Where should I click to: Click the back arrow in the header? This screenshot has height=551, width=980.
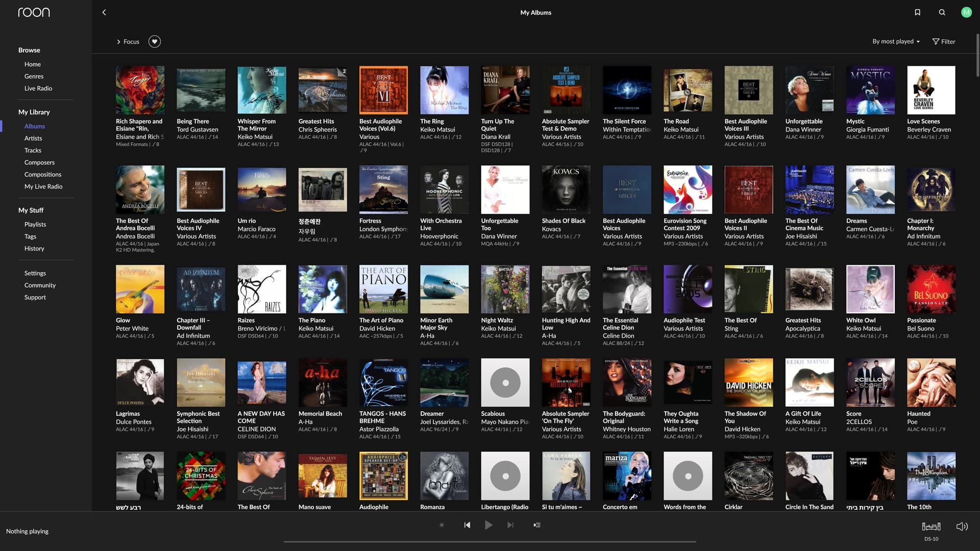(x=104, y=12)
